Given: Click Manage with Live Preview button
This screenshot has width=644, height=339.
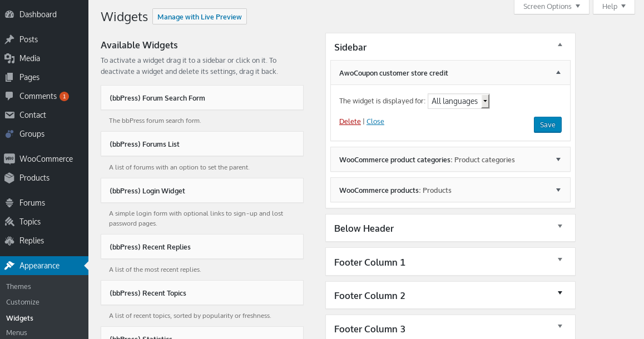Looking at the screenshot, I should pyautogui.click(x=200, y=17).
